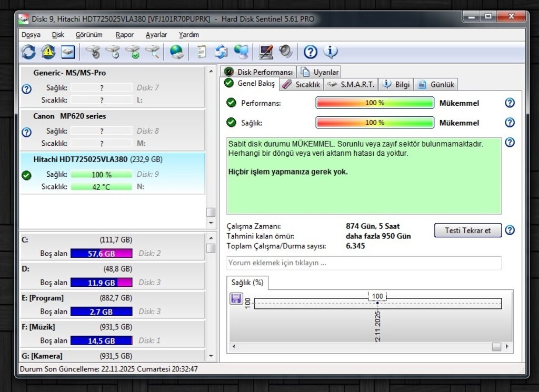Click the question status icon of Canon MP620 series

coord(26,132)
